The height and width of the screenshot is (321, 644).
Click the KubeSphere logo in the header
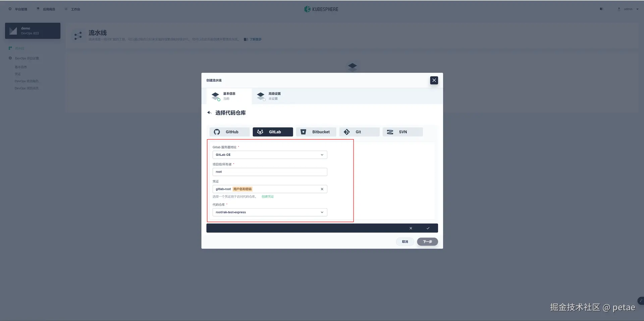click(321, 9)
